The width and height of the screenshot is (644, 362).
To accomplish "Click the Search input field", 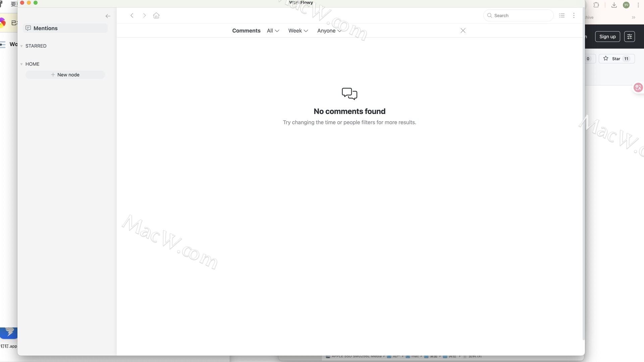I will (518, 15).
